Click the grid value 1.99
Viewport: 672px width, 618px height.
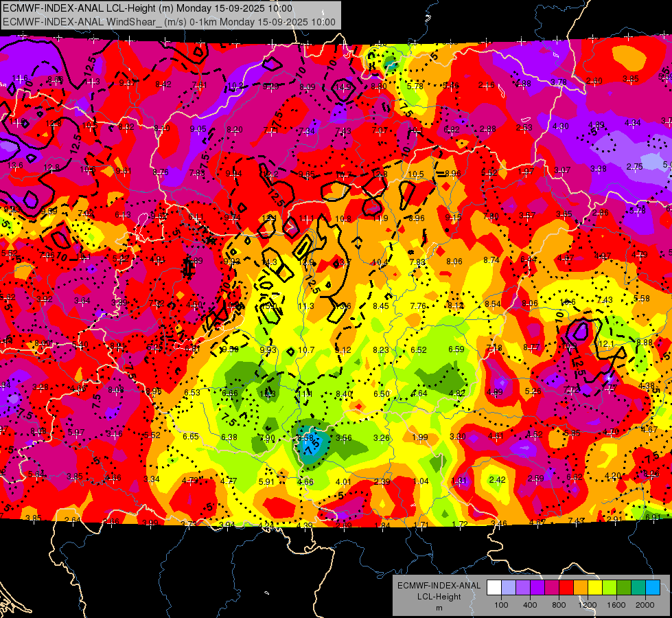420,437
